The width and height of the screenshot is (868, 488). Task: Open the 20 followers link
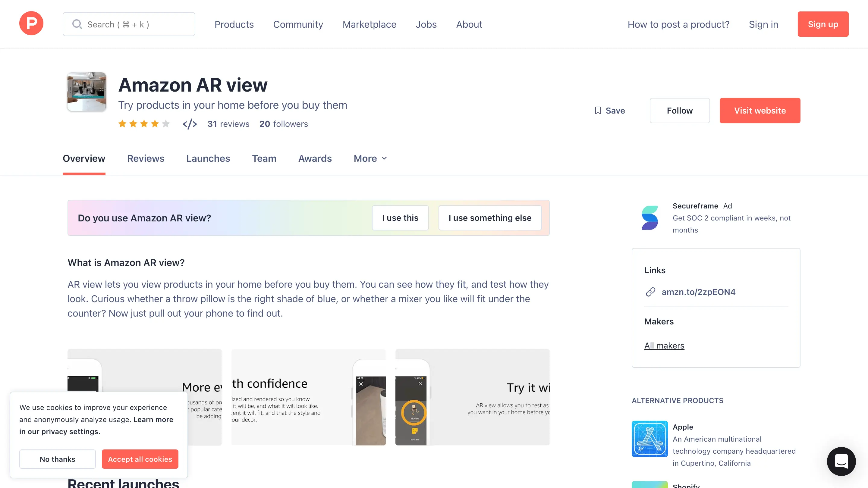[283, 124]
